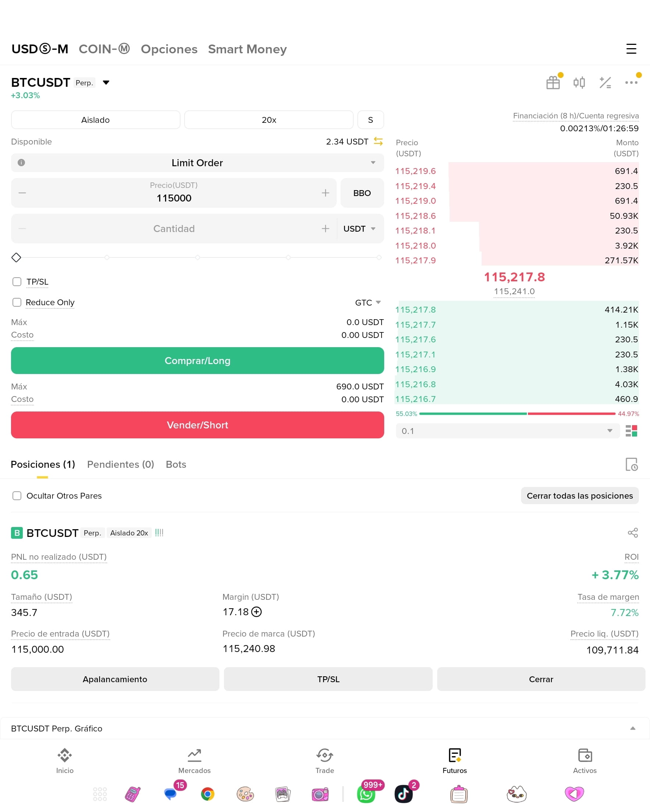Enable the Reduce Only checkbox

(x=17, y=302)
